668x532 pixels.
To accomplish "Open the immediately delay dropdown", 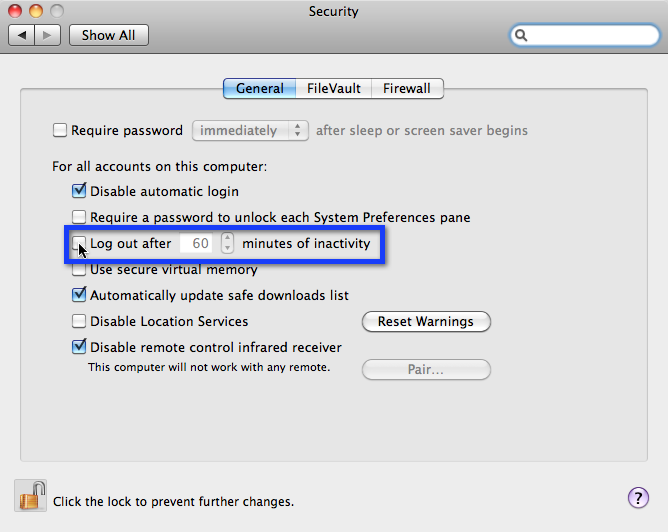I will (x=250, y=130).
